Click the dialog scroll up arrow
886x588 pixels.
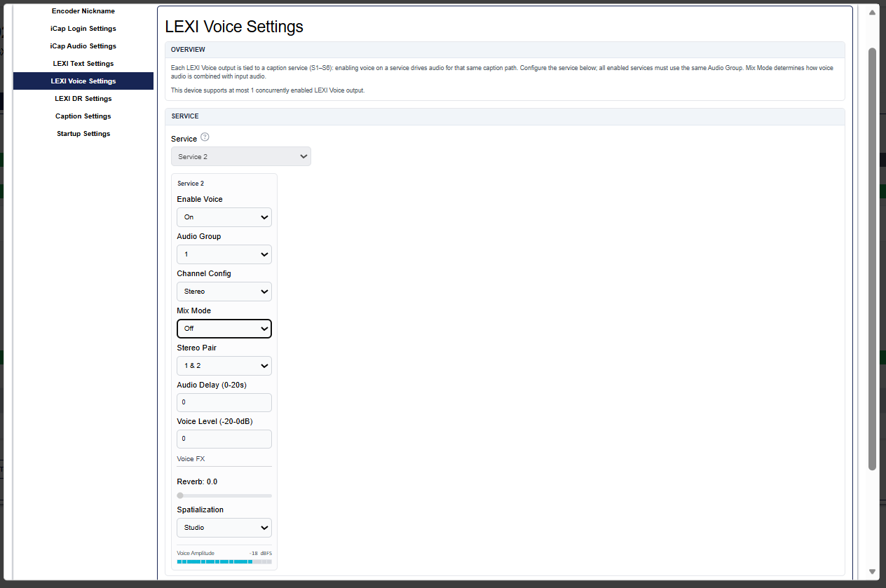click(x=873, y=12)
